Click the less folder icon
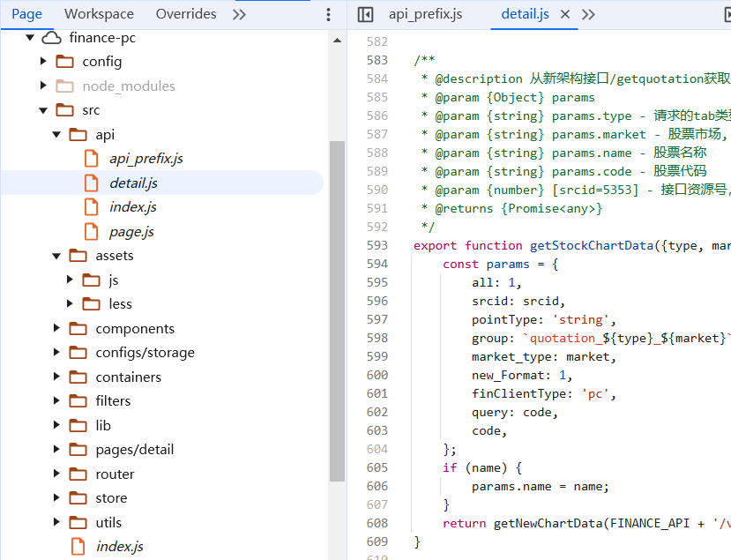Viewport: 731px width, 560px height. [x=91, y=304]
